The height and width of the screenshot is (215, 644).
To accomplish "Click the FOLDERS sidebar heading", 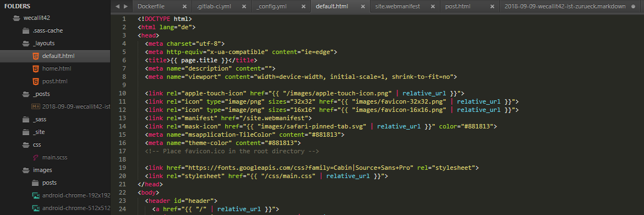I will click(x=18, y=6).
